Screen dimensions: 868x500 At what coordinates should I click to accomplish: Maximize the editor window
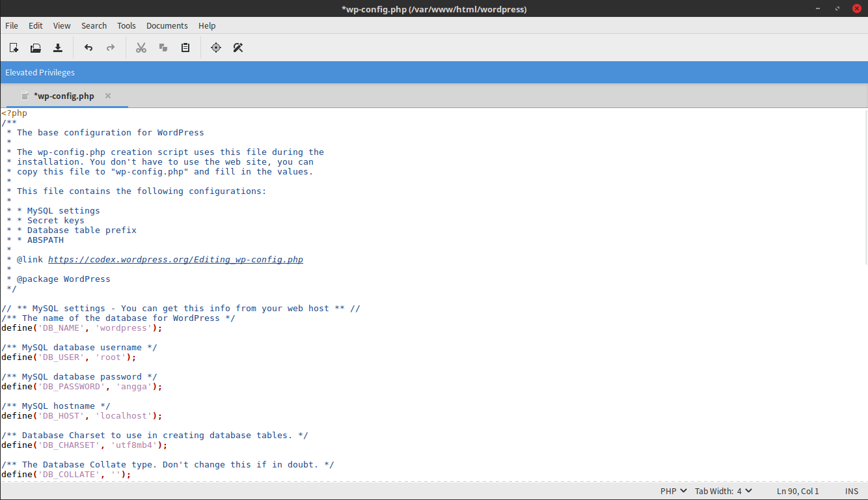pyautogui.click(x=837, y=8)
